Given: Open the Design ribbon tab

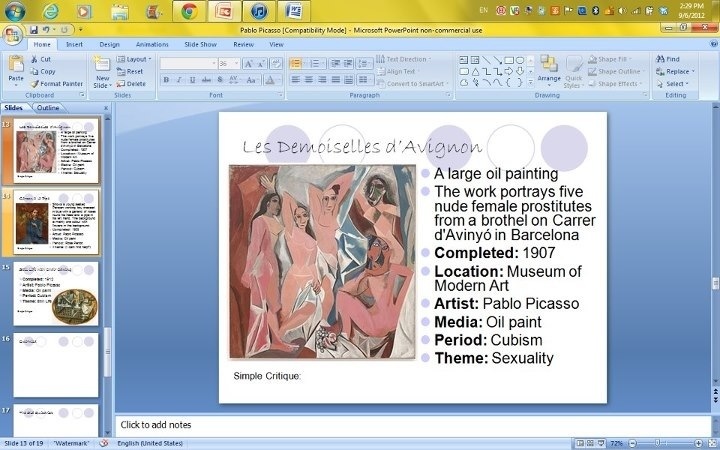Looking at the screenshot, I should click(x=109, y=44).
